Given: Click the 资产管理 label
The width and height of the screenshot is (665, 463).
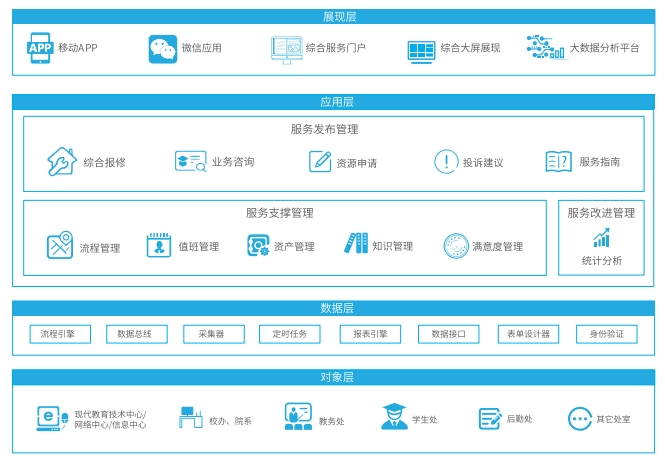Looking at the screenshot, I should click(294, 246).
